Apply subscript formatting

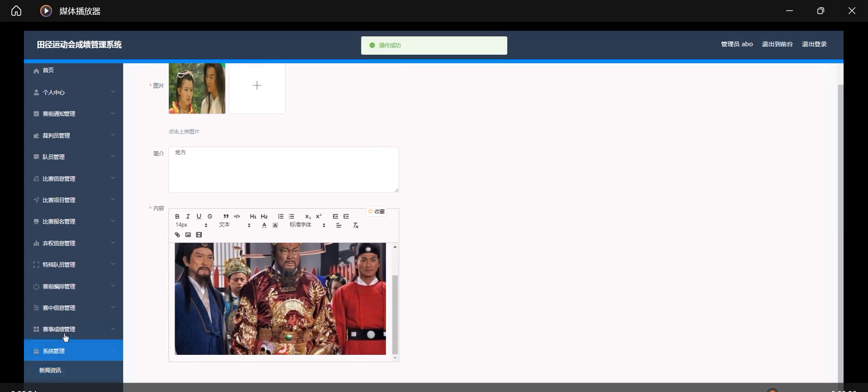point(308,216)
